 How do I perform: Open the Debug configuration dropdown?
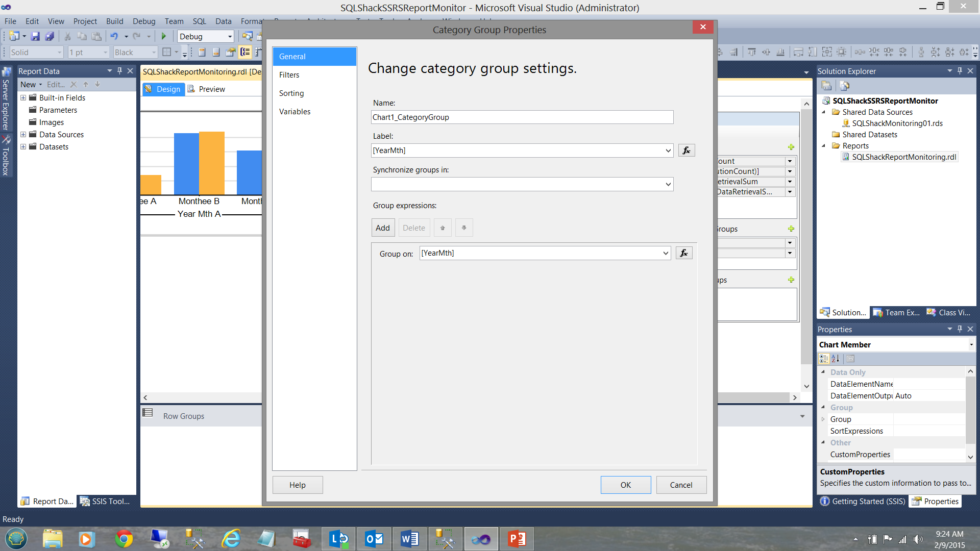230,36
